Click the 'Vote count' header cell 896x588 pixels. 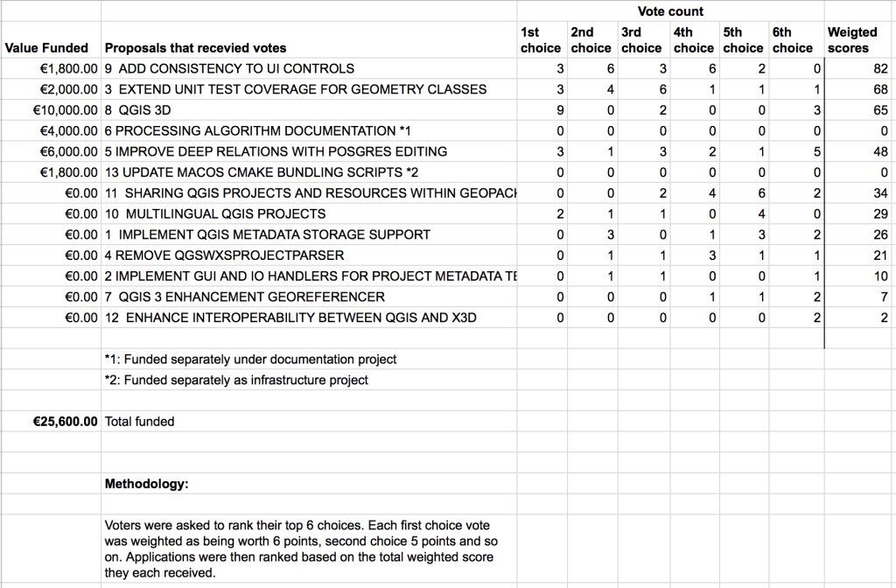[x=670, y=11]
